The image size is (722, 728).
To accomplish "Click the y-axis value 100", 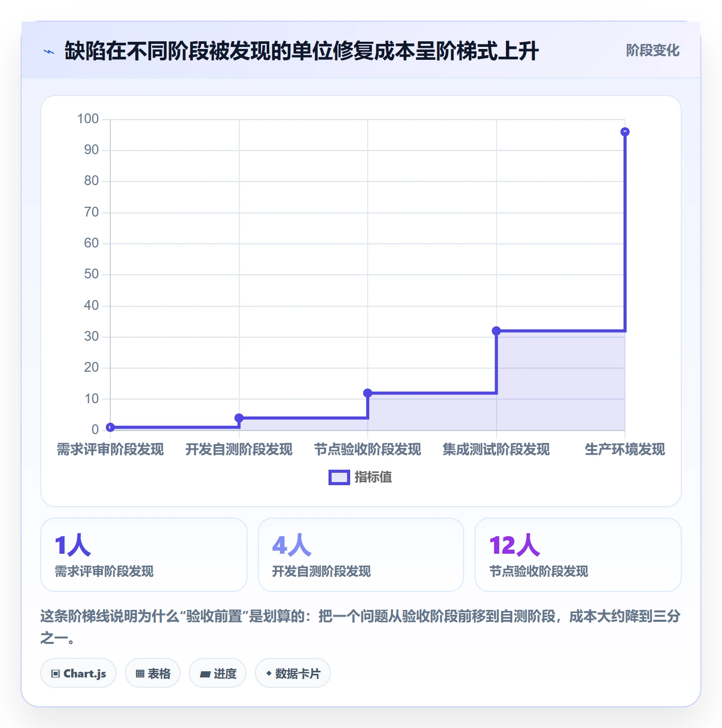I will (88, 119).
